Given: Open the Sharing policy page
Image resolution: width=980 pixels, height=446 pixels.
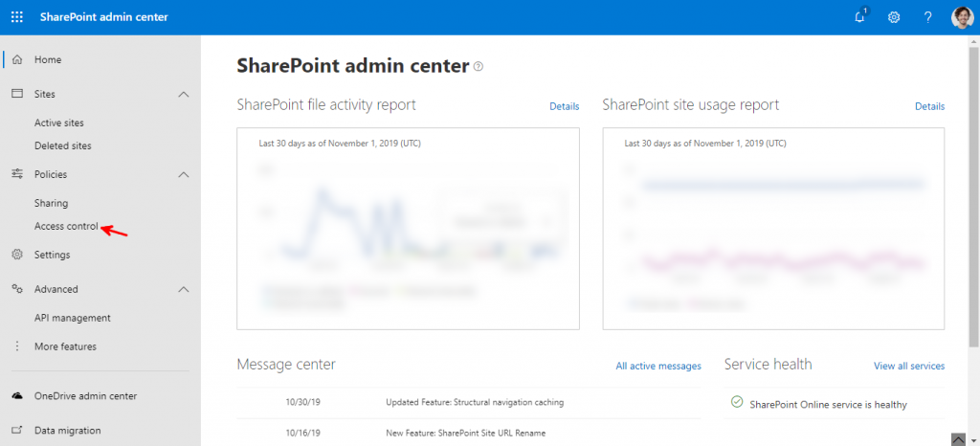Looking at the screenshot, I should coord(52,203).
